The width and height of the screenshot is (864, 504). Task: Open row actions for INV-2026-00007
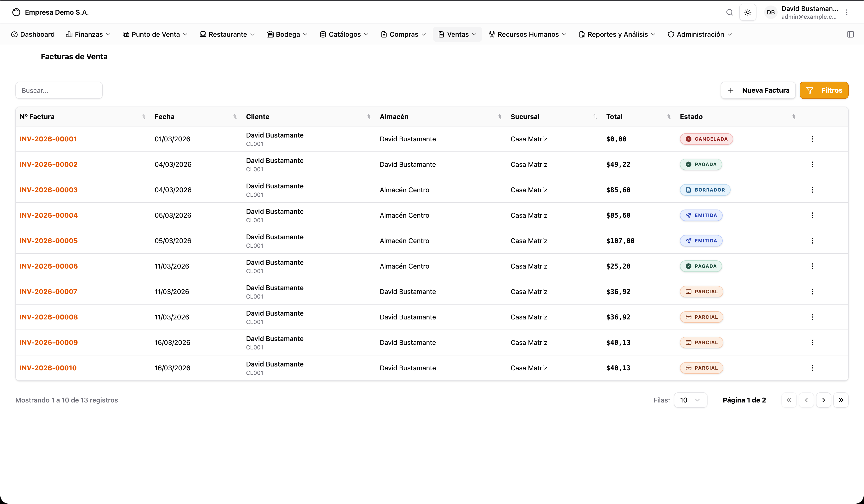pos(812,291)
